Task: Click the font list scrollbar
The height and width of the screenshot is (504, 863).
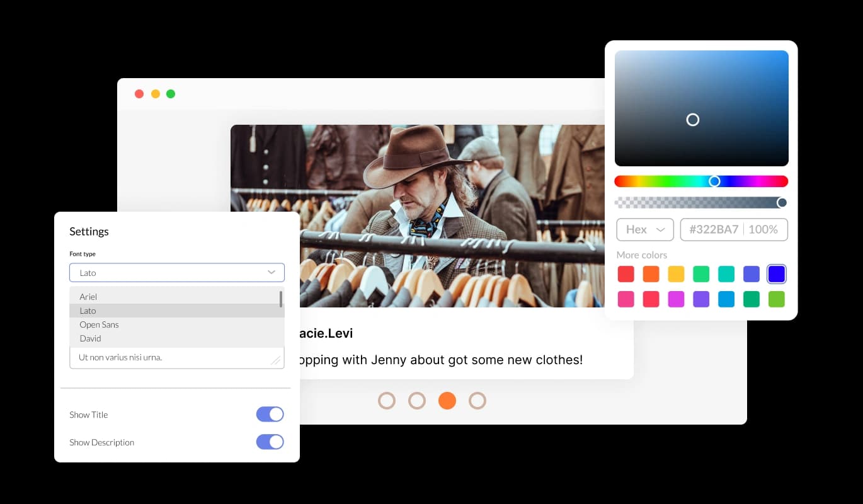Action: (x=281, y=299)
